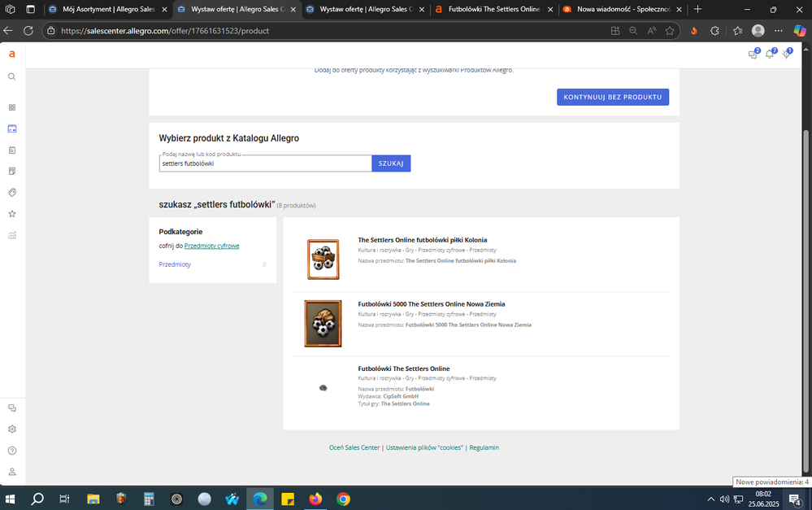Screen dimensions: 812x510
Task: Open Edge settings and more menu
Action: [779, 31]
